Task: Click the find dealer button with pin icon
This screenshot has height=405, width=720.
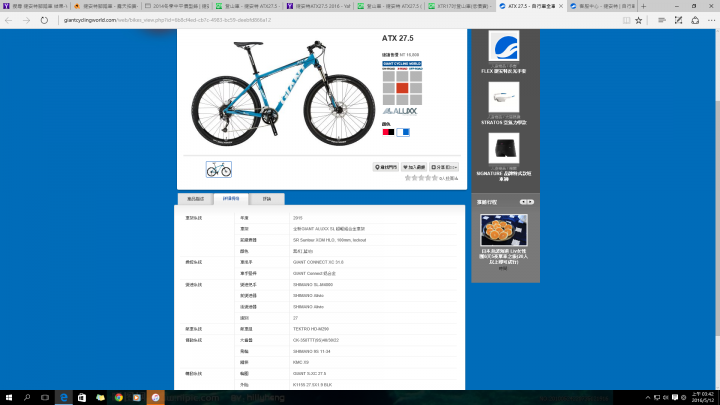Action: [385, 167]
